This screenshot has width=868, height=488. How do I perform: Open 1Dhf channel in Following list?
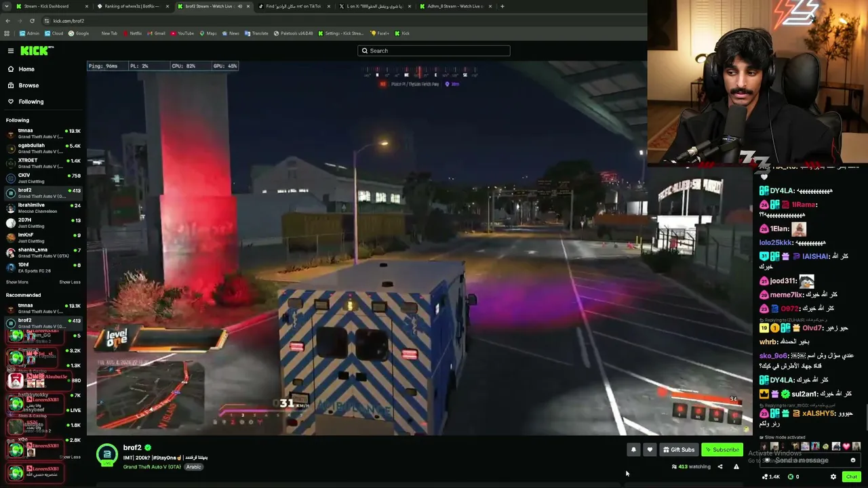click(43, 267)
